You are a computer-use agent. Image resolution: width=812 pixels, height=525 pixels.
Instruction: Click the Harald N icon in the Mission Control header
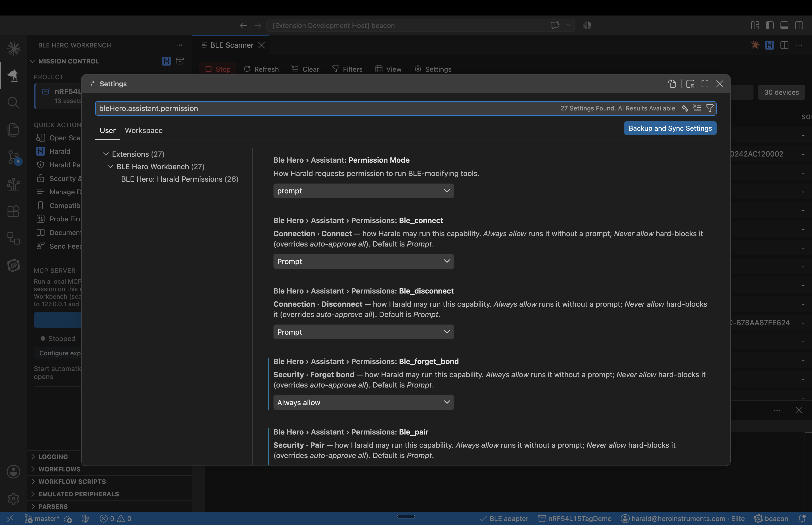[166, 61]
